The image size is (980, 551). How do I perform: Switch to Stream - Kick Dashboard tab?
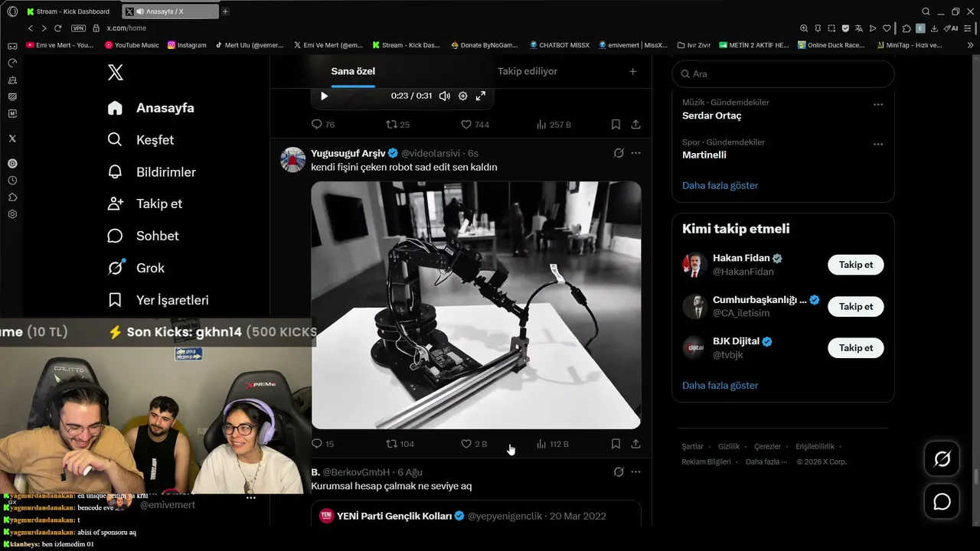[x=69, y=11]
